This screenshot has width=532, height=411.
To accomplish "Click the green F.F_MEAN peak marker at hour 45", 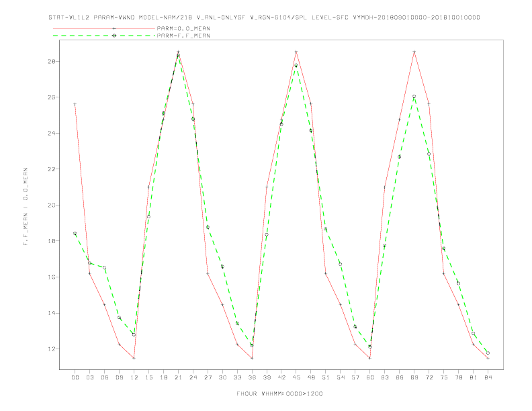I will [296, 65].
